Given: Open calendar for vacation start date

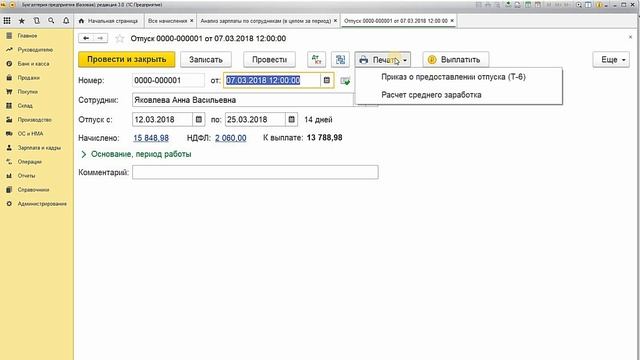Looking at the screenshot, I should click(199, 120).
